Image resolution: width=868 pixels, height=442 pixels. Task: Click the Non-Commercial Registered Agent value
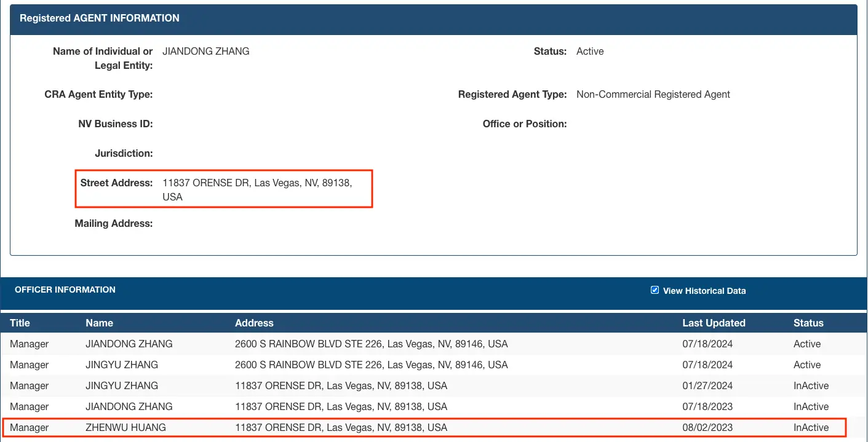[x=653, y=95]
